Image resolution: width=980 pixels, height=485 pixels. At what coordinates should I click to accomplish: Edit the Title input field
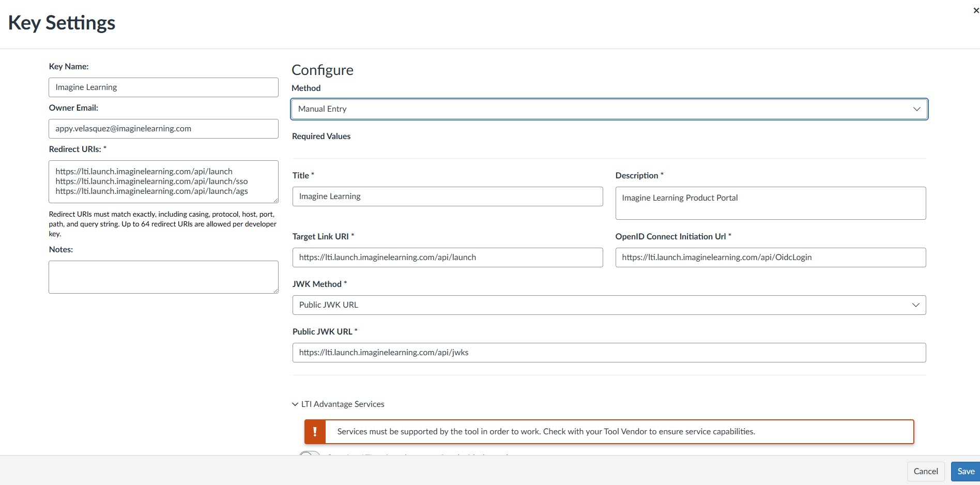[x=448, y=196]
